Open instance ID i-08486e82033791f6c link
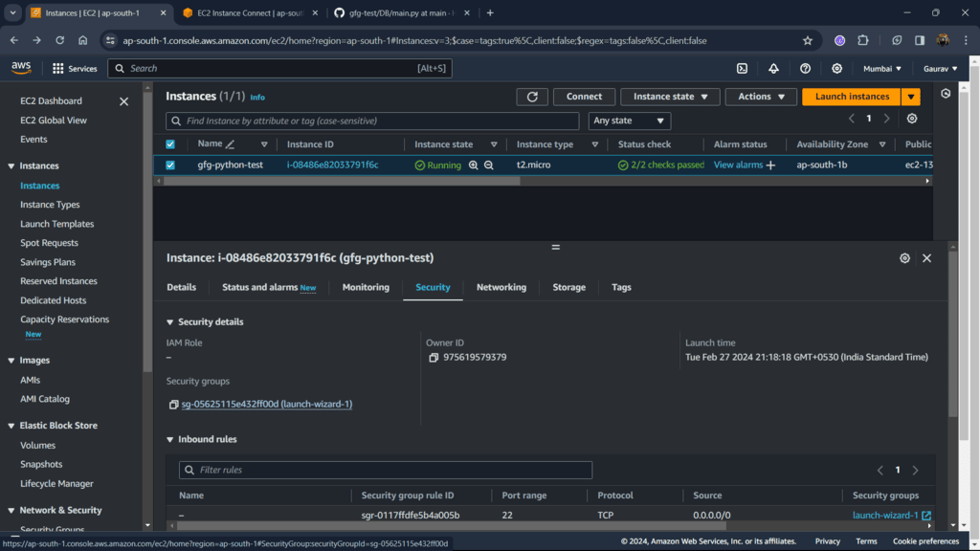This screenshot has width=980, height=551. (x=332, y=165)
